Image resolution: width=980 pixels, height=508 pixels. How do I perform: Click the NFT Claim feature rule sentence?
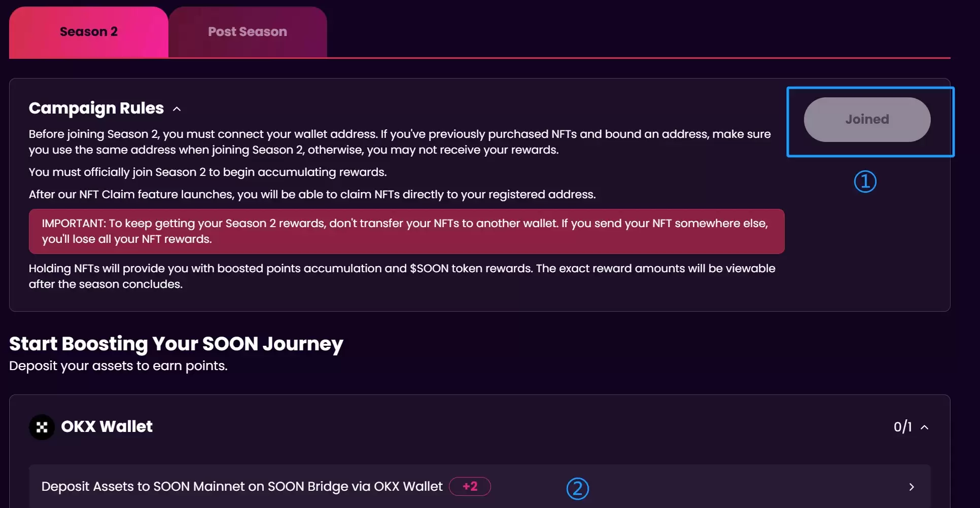pyautogui.click(x=312, y=194)
